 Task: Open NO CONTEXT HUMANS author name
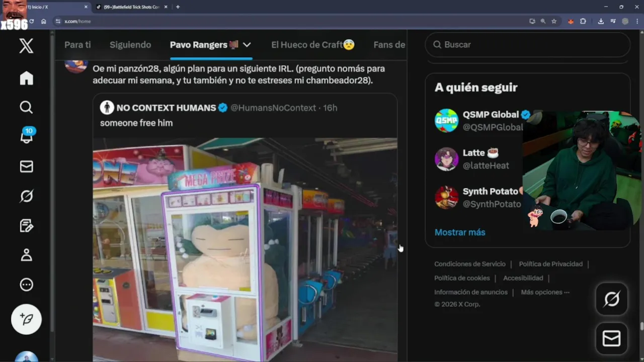[x=166, y=108]
